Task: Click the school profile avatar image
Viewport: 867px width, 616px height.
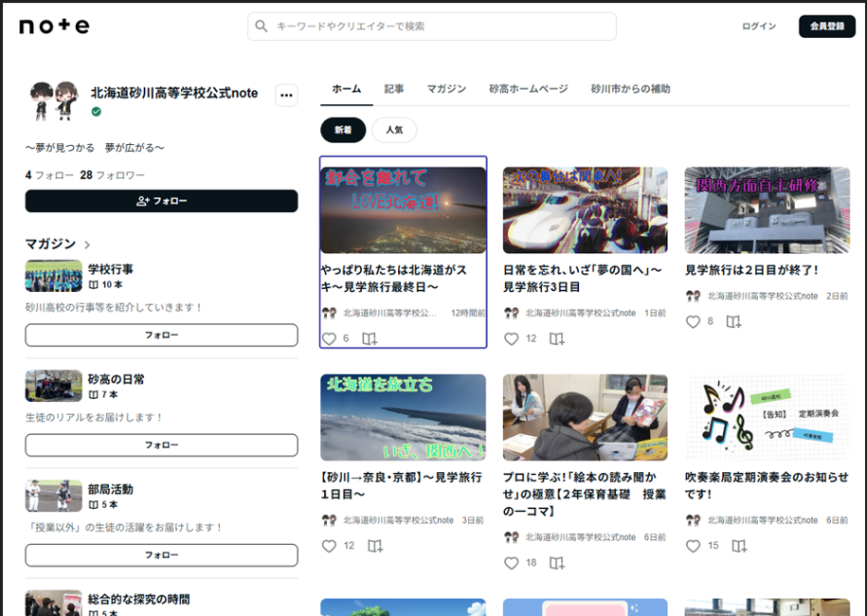Action: [52, 100]
